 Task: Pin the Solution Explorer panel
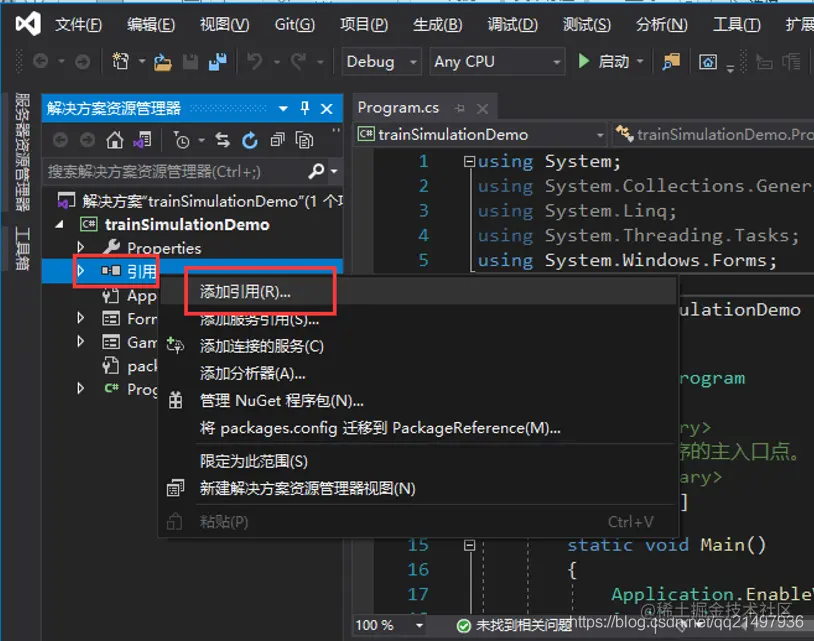point(305,108)
